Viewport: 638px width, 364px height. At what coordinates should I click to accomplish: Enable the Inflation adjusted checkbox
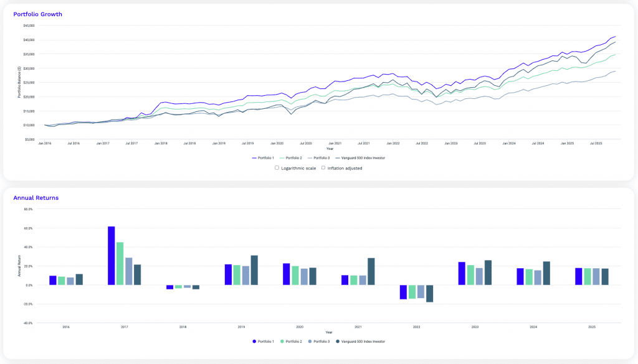[323, 167]
